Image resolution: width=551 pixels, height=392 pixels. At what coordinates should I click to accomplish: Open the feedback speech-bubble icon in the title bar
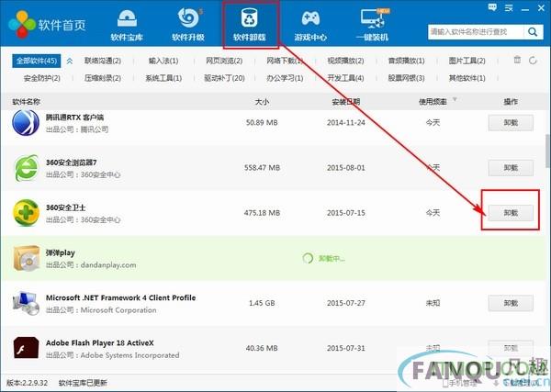pyautogui.click(x=492, y=7)
